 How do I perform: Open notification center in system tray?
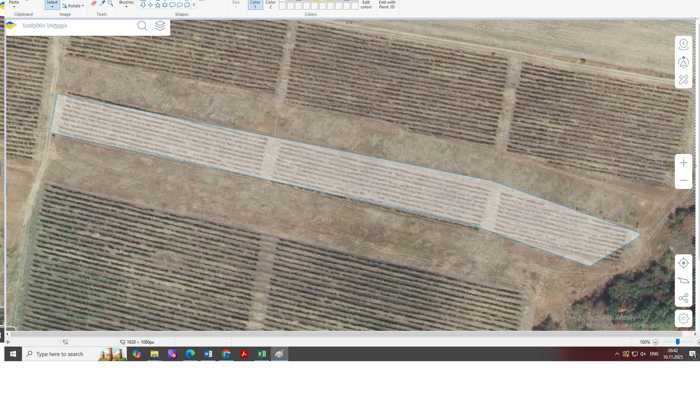692,354
